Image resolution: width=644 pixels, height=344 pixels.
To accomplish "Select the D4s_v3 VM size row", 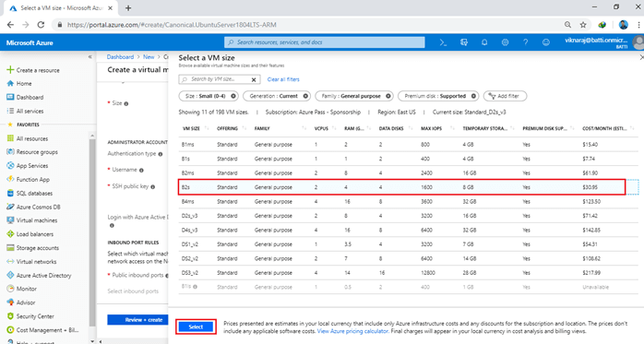I will click(408, 230).
